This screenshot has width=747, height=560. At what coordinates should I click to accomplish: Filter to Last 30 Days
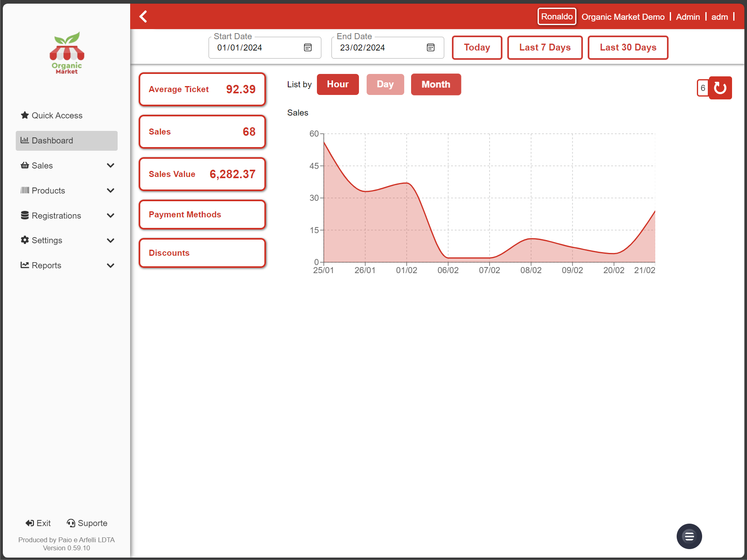[628, 48]
